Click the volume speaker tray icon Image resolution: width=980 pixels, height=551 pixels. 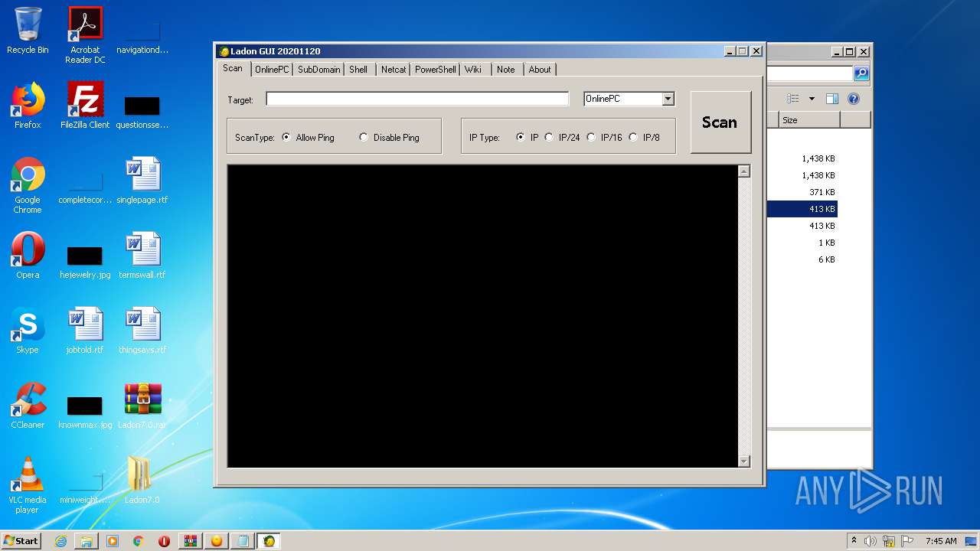tap(871, 541)
